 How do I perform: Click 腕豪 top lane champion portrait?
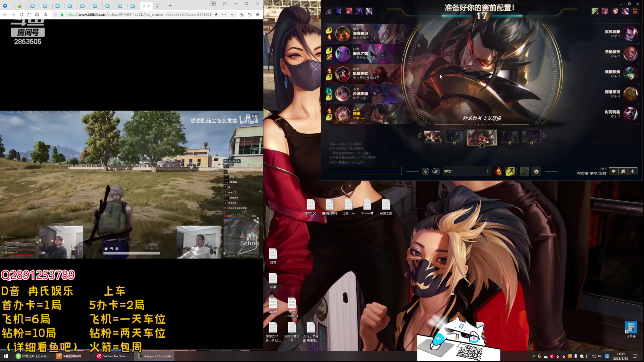pyautogui.click(x=343, y=114)
